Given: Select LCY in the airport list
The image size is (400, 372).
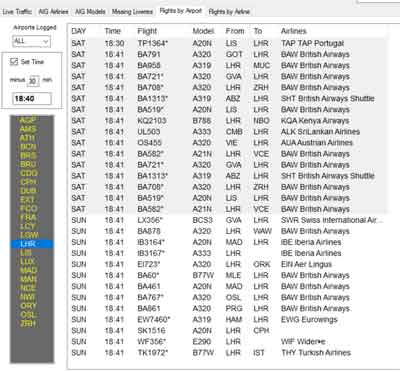Looking at the screenshot, I should tap(28, 226).
